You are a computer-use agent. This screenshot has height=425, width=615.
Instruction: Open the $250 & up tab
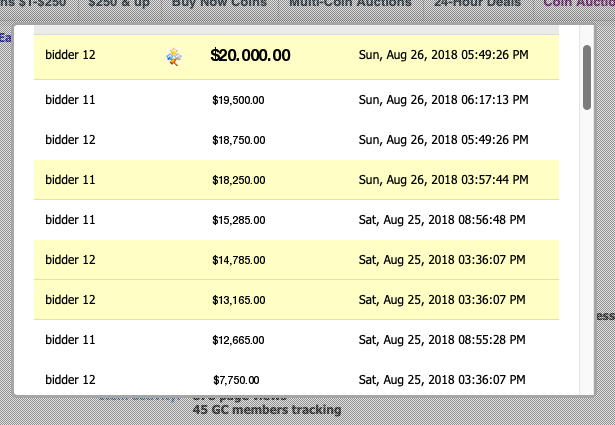119,4
